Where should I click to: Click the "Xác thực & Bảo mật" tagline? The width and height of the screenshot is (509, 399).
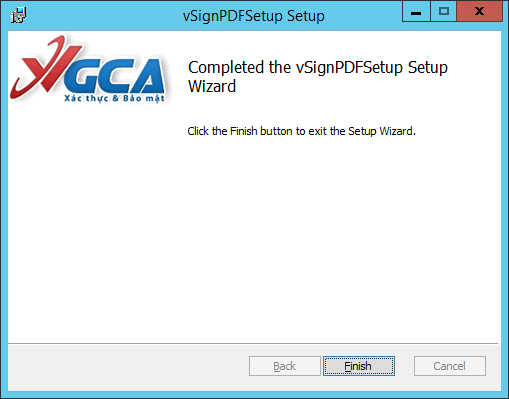click(x=114, y=98)
